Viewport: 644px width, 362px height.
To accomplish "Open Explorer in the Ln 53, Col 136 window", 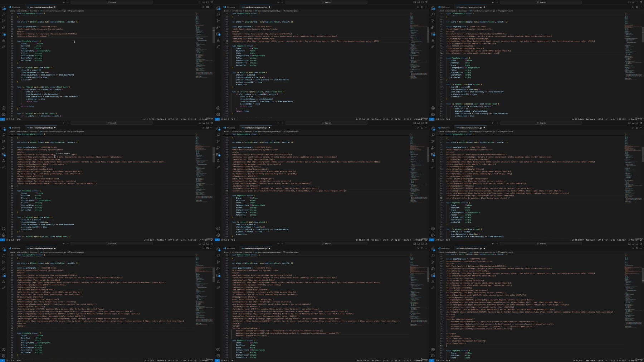I will pyautogui.click(x=218, y=8).
